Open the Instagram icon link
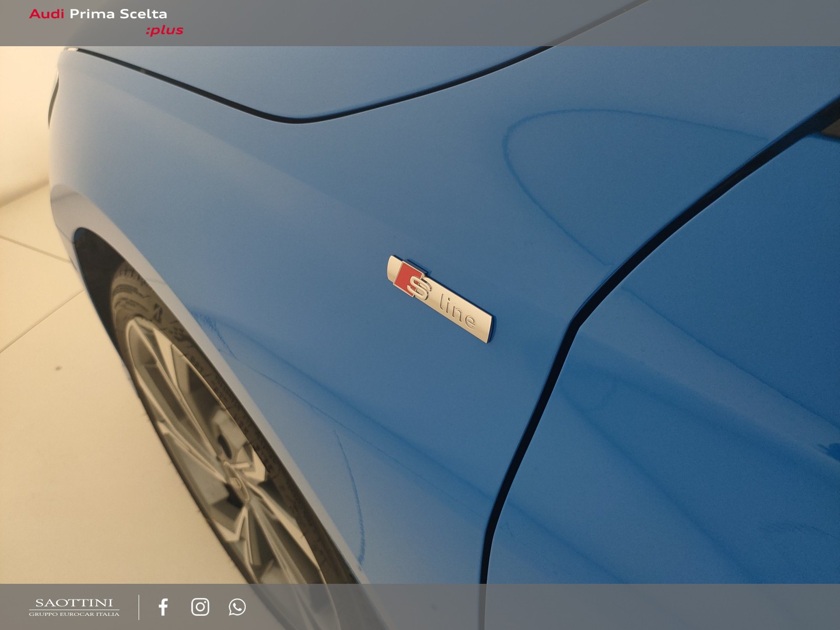The width and height of the screenshot is (840, 630). point(200,607)
